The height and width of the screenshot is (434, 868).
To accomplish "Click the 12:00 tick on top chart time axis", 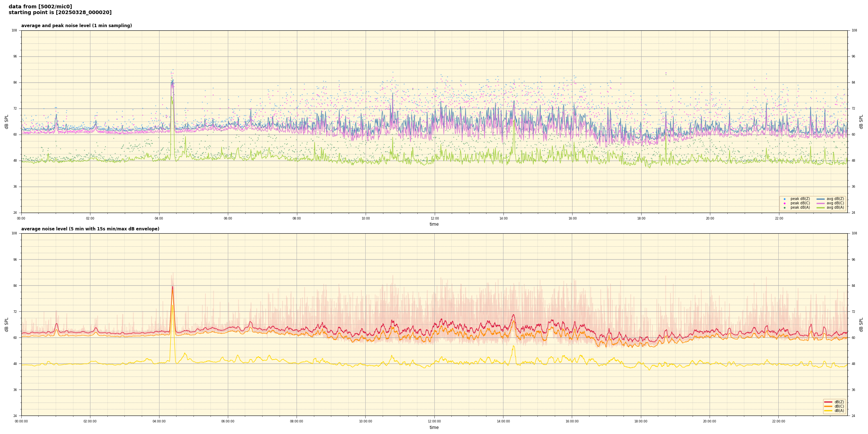I will click(x=434, y=218).
